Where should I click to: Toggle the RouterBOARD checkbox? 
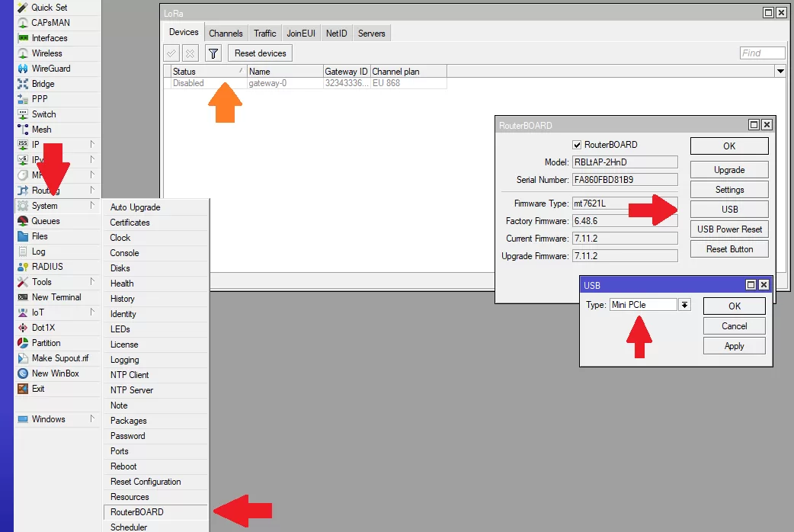pyautogui.click(x=577, y=145)
